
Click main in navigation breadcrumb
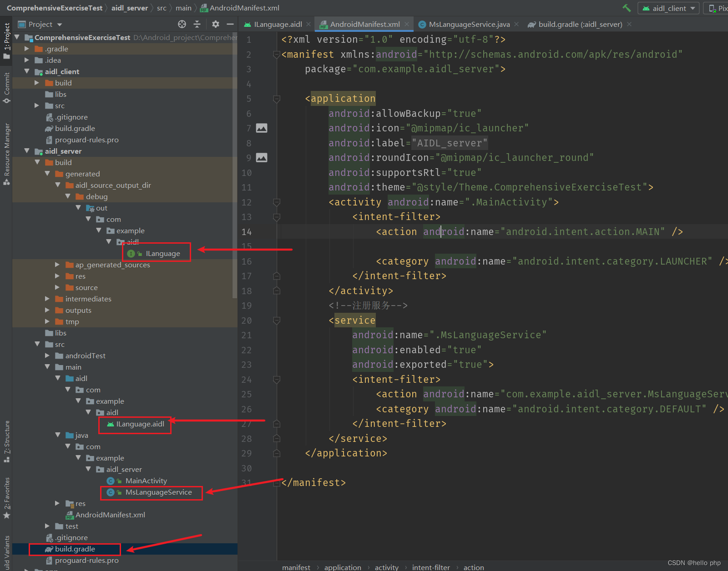click(183, 8)
